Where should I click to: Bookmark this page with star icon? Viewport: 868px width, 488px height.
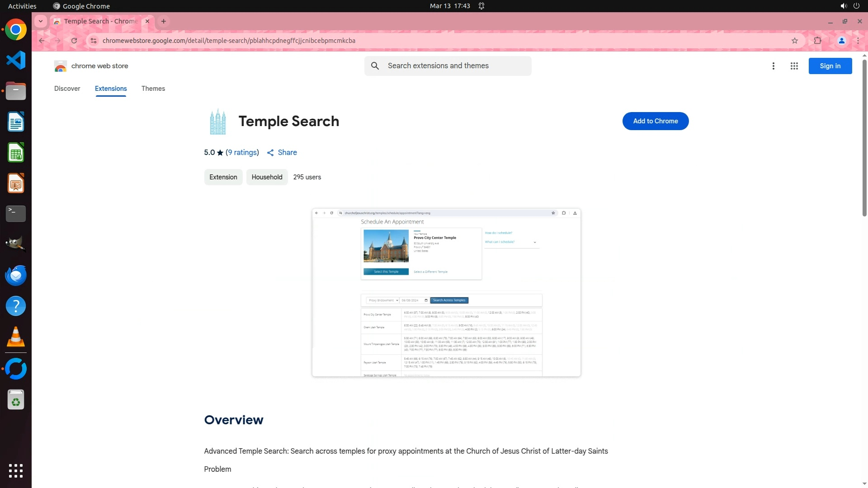795,41
